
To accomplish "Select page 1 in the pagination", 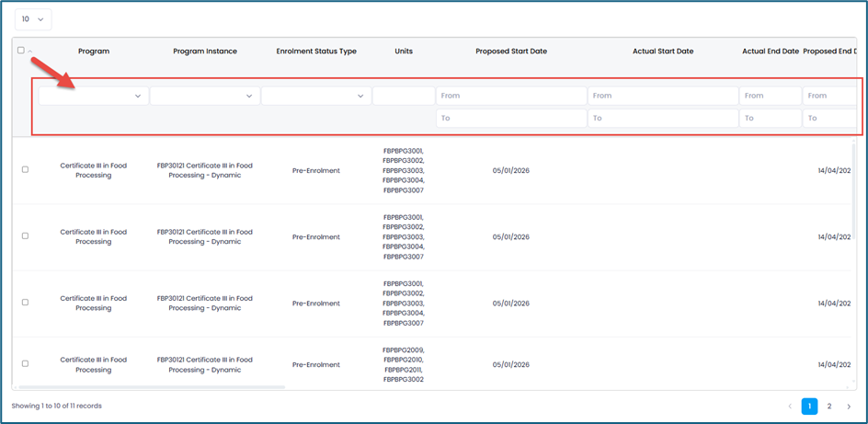I will point(809,407).
